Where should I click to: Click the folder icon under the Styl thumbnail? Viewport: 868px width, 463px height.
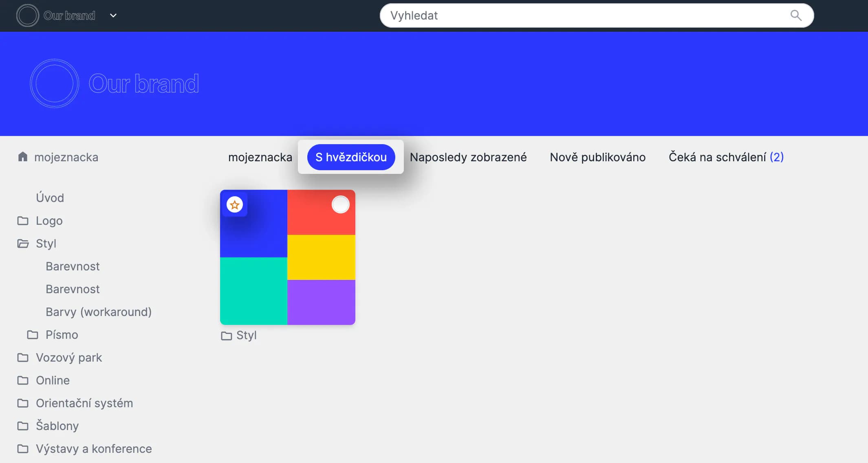[226, 336]
